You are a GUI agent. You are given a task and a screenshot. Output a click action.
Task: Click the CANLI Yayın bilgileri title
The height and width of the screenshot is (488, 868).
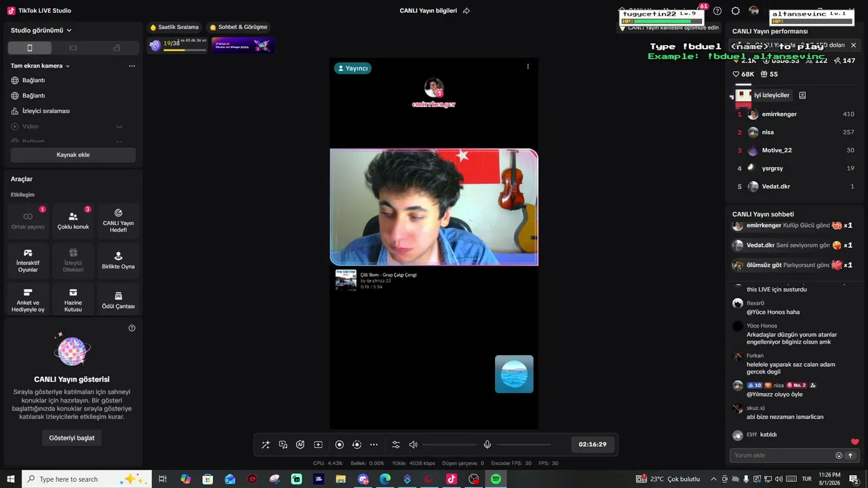click(x=428, y=11)
